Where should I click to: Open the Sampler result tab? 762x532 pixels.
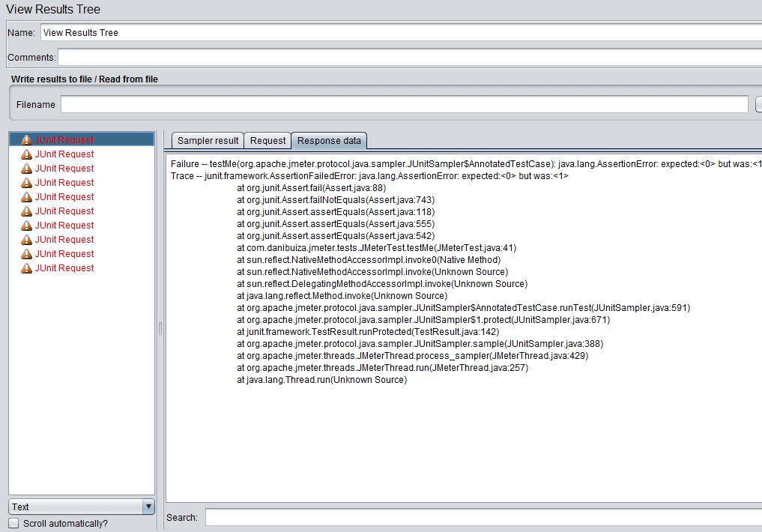208,140
